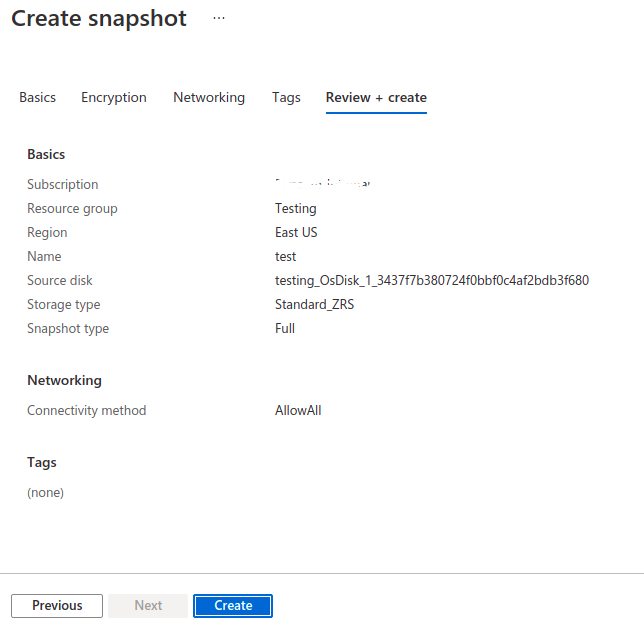The width and height of the screenshot is (644, 632).
Task: Click the (none) text under Tags
Action: pyautogui.click(x=45, y=492)
